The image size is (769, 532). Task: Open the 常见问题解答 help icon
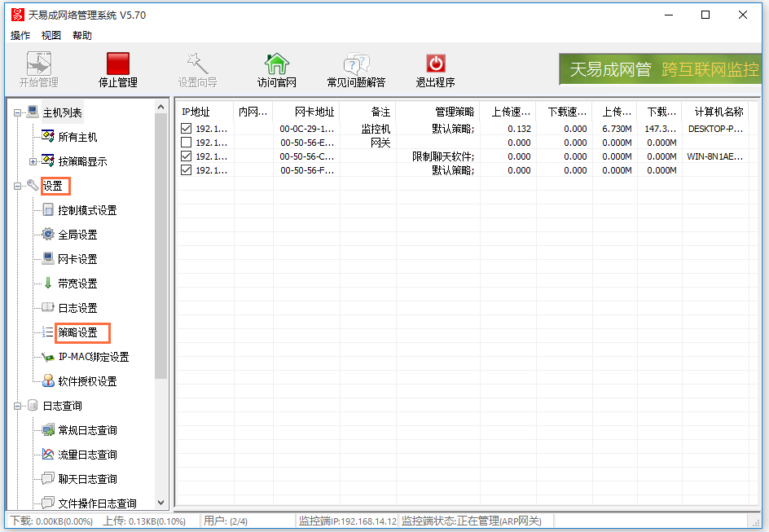click(x=356, y=64)
